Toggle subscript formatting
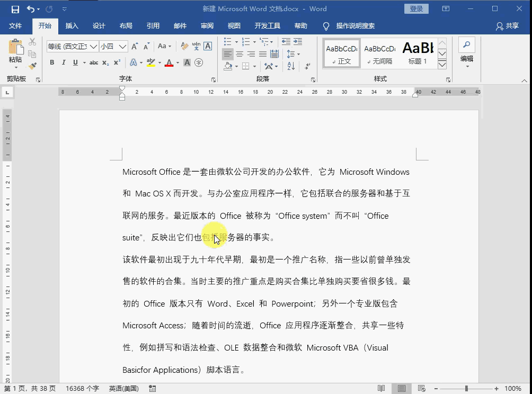This screenshot has height=394, width=532. (x=105, y=62)
